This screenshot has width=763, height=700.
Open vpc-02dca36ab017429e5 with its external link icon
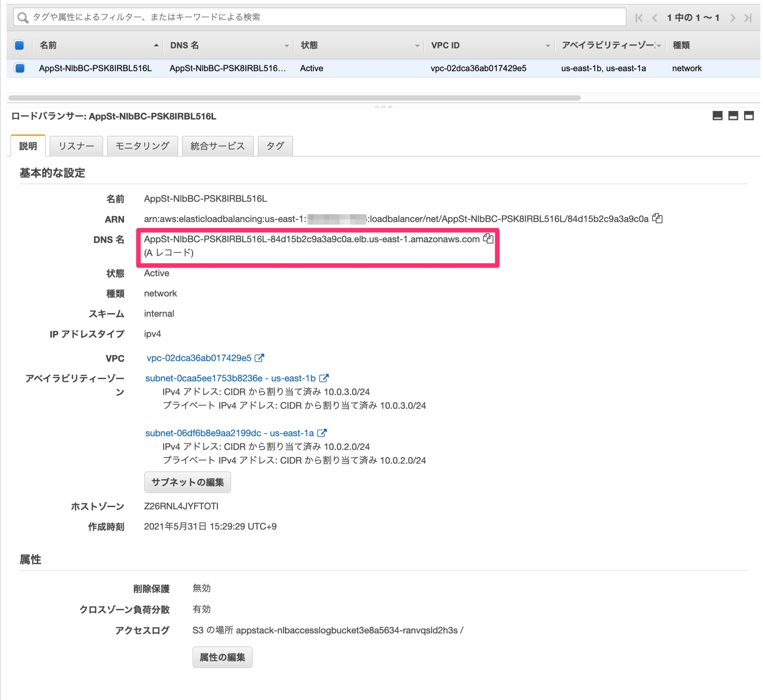tap(260, 357)
